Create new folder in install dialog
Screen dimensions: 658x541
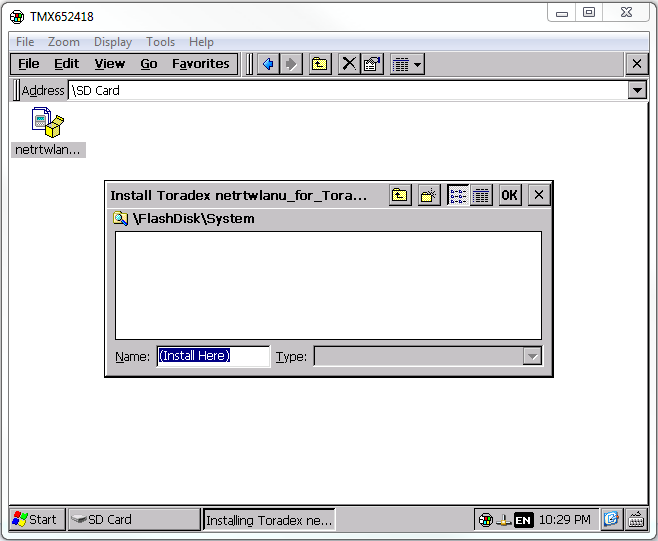(x=429, y=195)
